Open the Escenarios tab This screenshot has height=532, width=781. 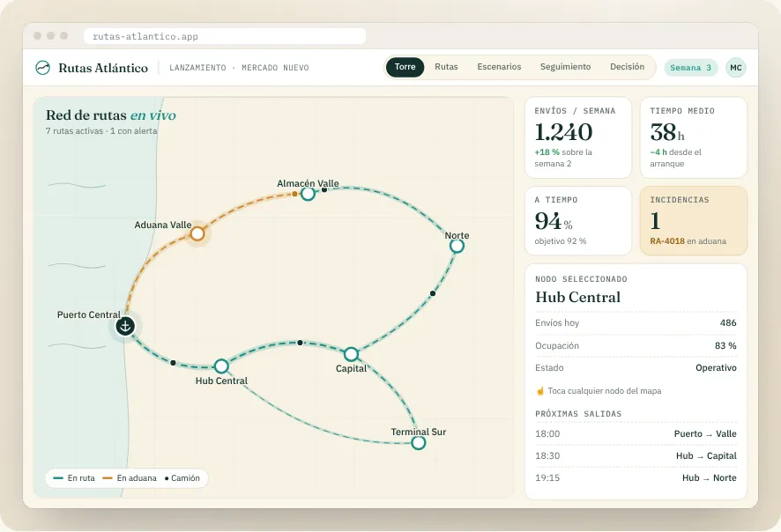pyautogui.click(x=499, y=67)
